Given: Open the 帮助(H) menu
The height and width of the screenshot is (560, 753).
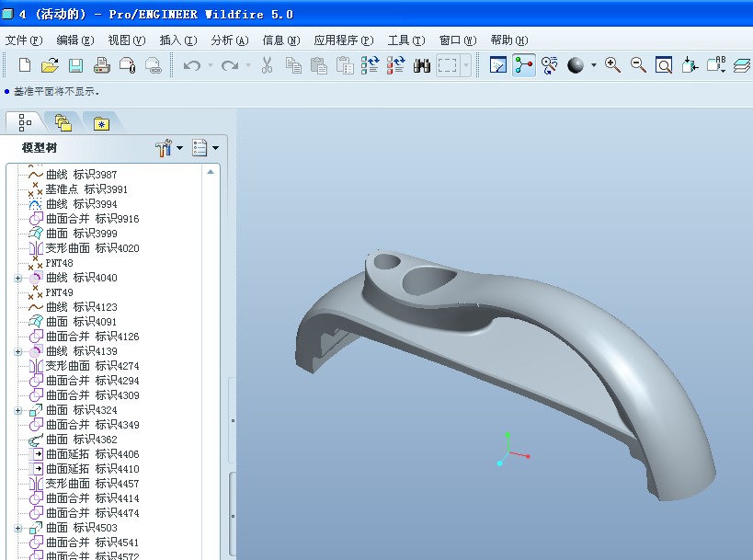Looking at the screenshot, I should 509,40.
